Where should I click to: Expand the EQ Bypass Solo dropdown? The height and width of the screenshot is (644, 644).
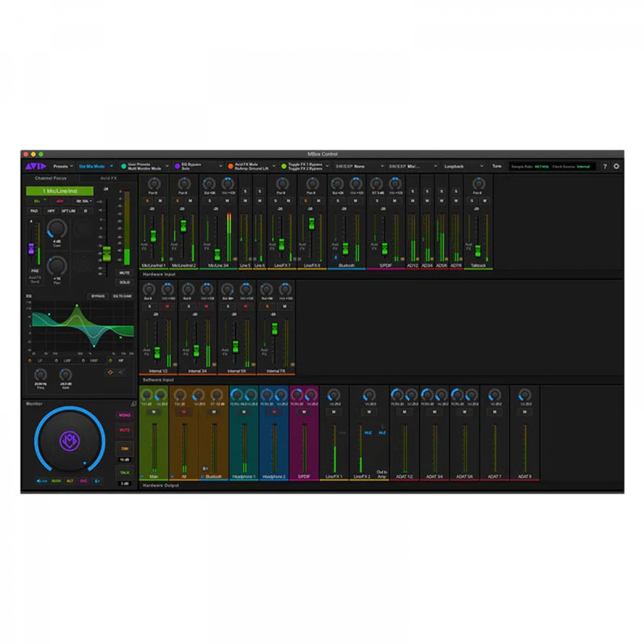click(x=220, y=166)
